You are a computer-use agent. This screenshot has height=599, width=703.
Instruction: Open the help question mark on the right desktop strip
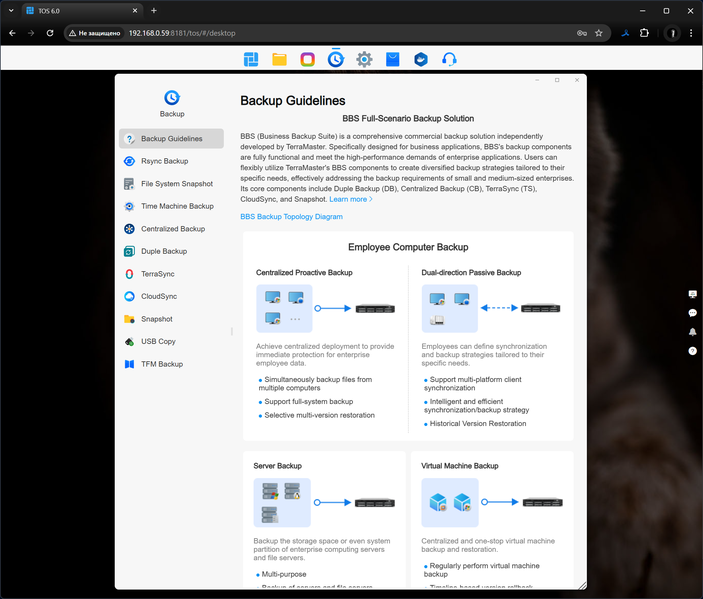click(693, 351)
